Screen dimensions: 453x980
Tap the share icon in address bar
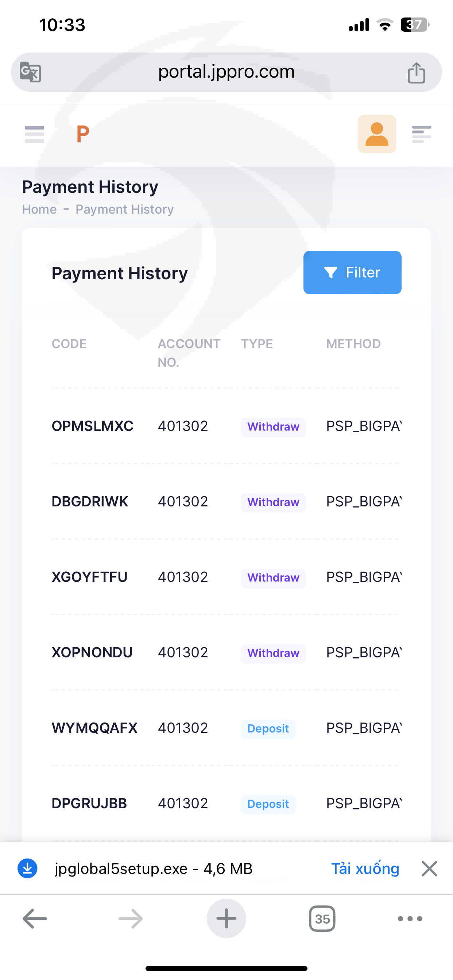[416, 72]
